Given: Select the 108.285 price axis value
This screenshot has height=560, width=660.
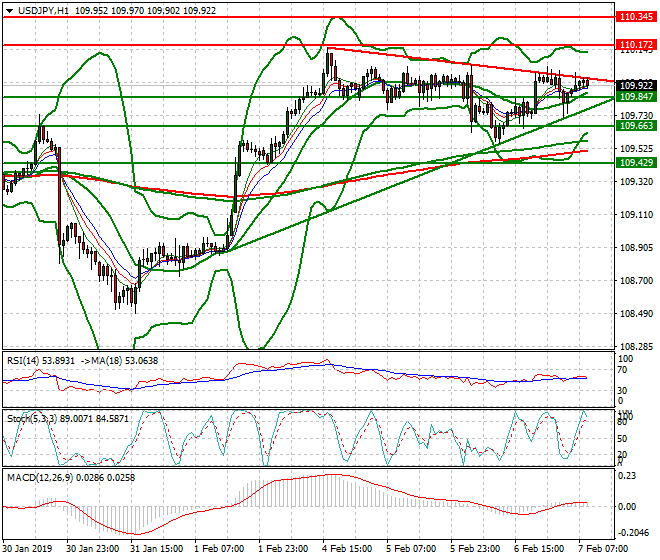Looking at the screenshot, I should pyautogui.click(x=637, y=347).
